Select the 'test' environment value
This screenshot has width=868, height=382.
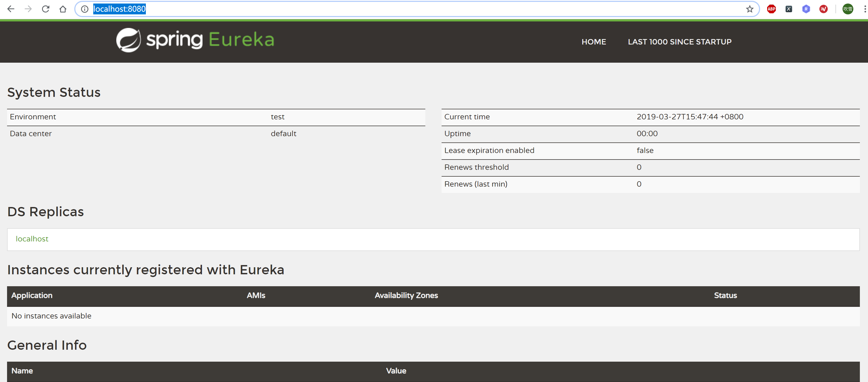[278, 117]
